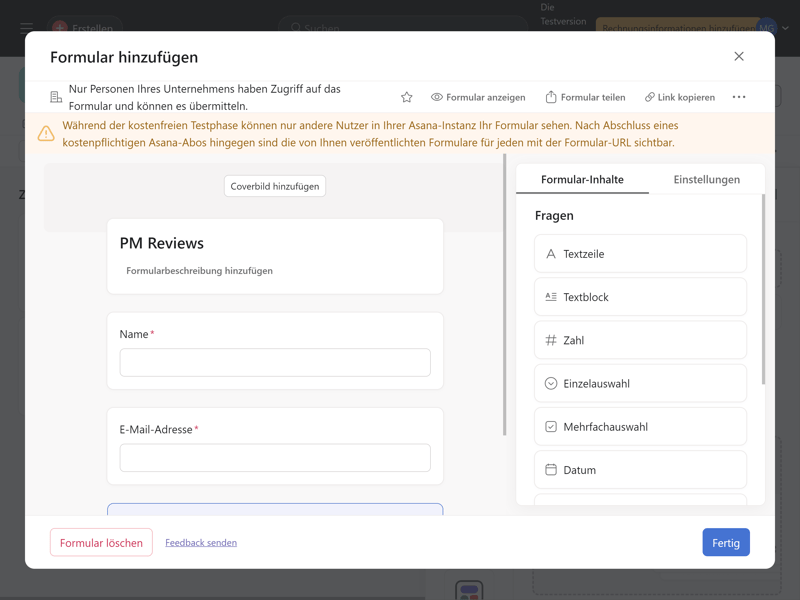Add a Textzeile question

tap(640, 254)
